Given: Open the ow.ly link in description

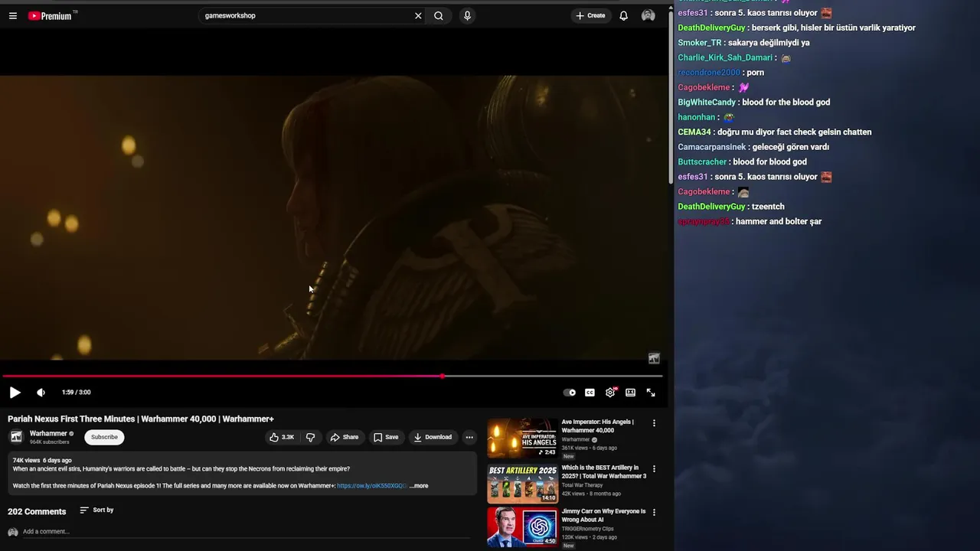Looking at the screenshot, I should click(372, 486).
